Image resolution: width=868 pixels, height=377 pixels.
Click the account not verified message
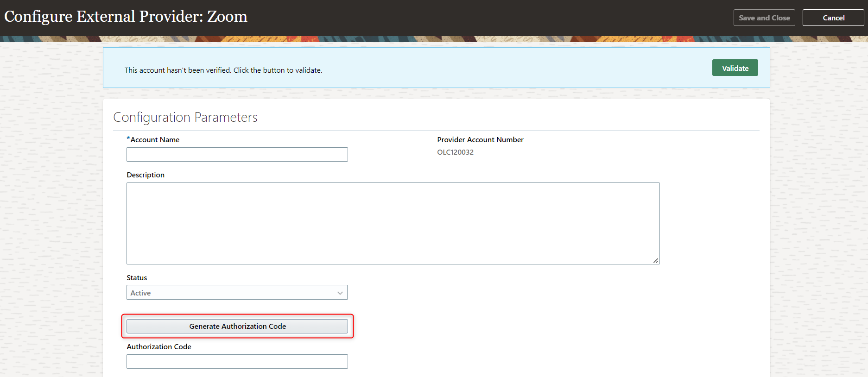(x=223, y=70)
